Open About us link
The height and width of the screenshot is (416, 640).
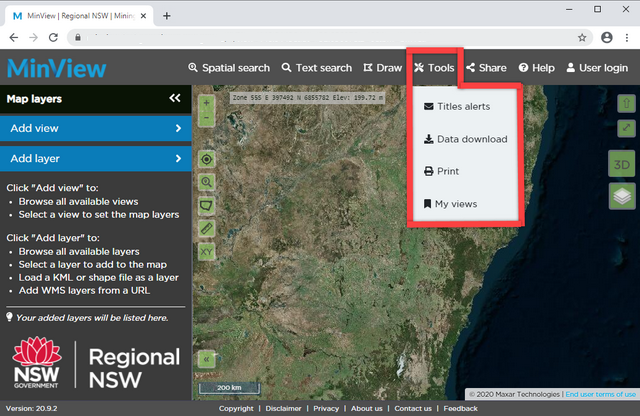(x=367, y=408)
